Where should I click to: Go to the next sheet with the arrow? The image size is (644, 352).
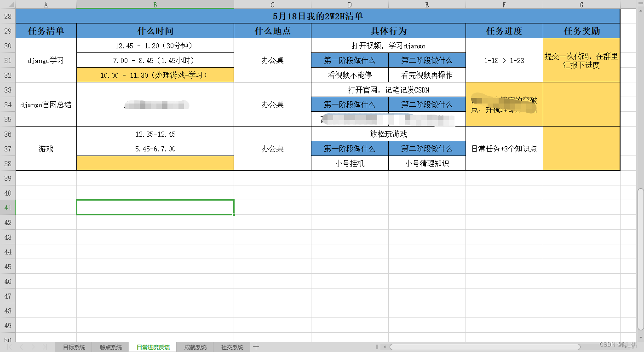33,347
